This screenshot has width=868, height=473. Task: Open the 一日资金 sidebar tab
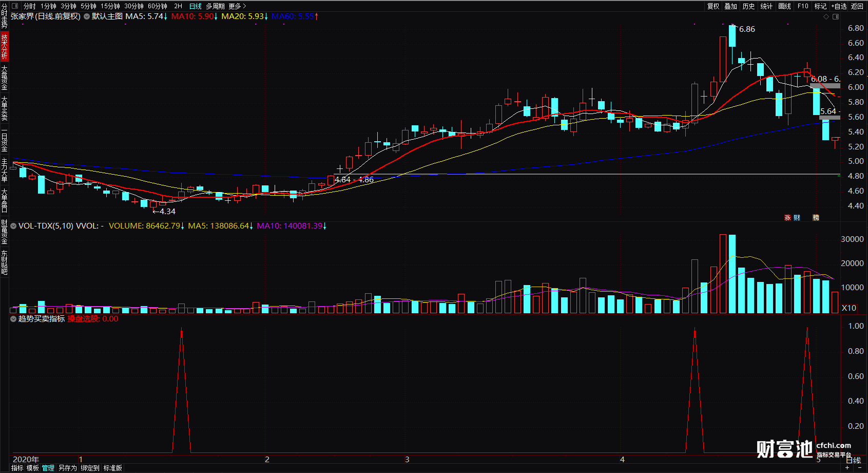point(4,139)
